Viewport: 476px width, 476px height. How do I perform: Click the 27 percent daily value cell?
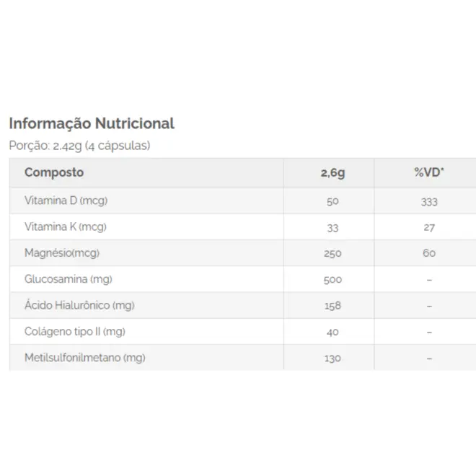[x=429, y=227]
